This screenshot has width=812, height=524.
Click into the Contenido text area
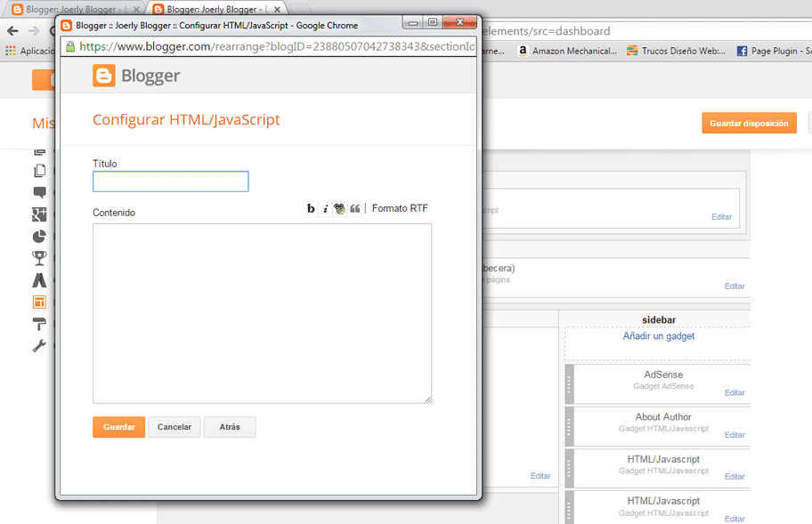point(262,313)
